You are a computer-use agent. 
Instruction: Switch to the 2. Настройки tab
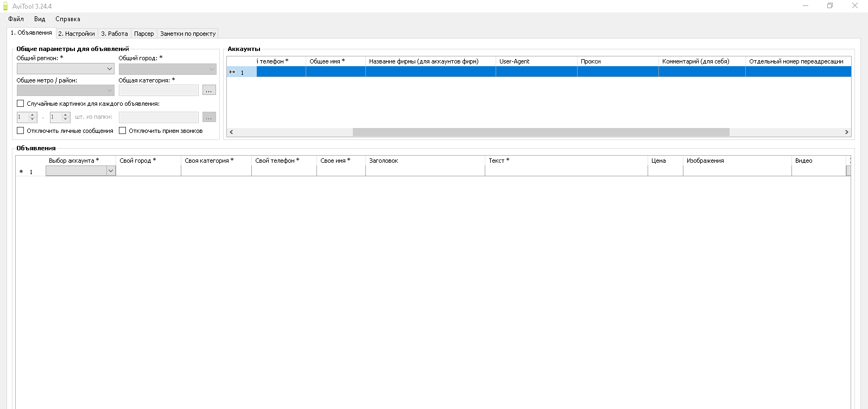[77, 34]
